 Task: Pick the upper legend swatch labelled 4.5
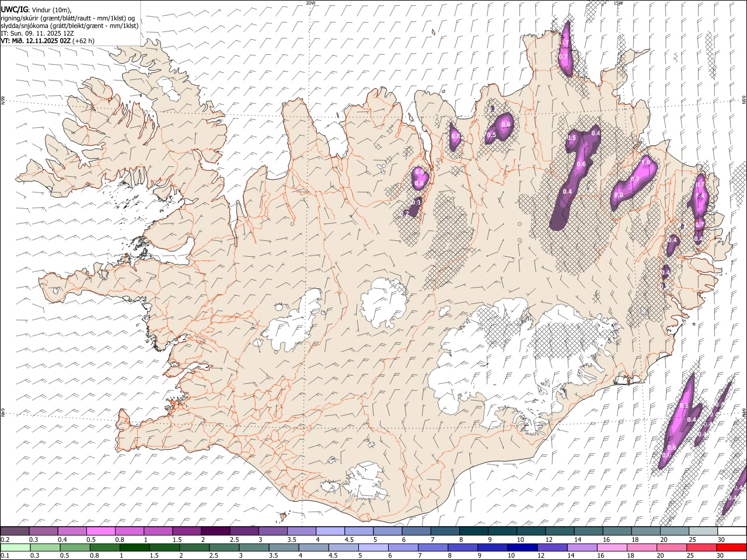(359, 531)
